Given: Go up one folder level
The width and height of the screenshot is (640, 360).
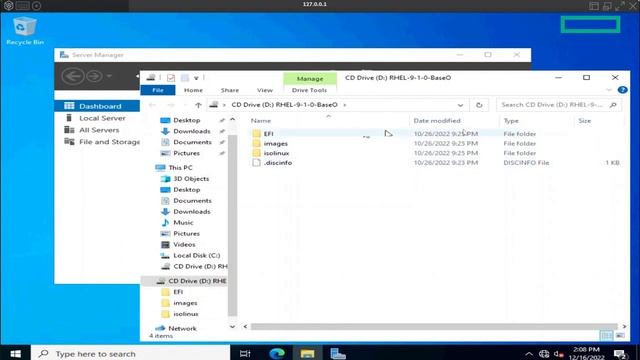Looking at the screenshot, I should pyautogui.click(x=198, y=105).
